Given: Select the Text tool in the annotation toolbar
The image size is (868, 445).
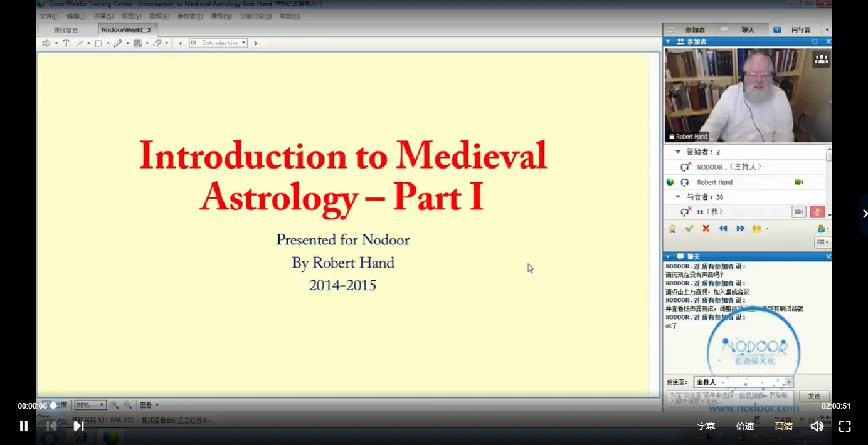Looking at the screenshot, I should [66, 43].
